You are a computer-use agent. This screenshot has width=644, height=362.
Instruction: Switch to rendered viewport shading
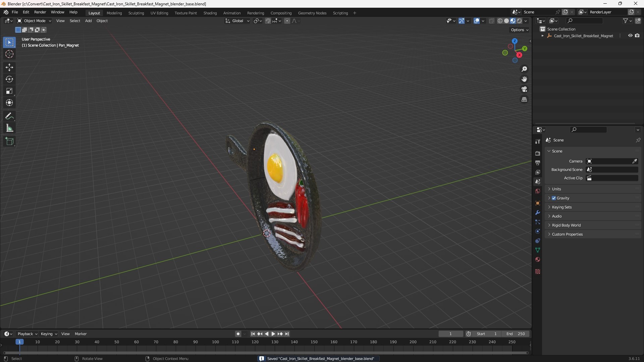pyautogui.click(x=519, y=21)
